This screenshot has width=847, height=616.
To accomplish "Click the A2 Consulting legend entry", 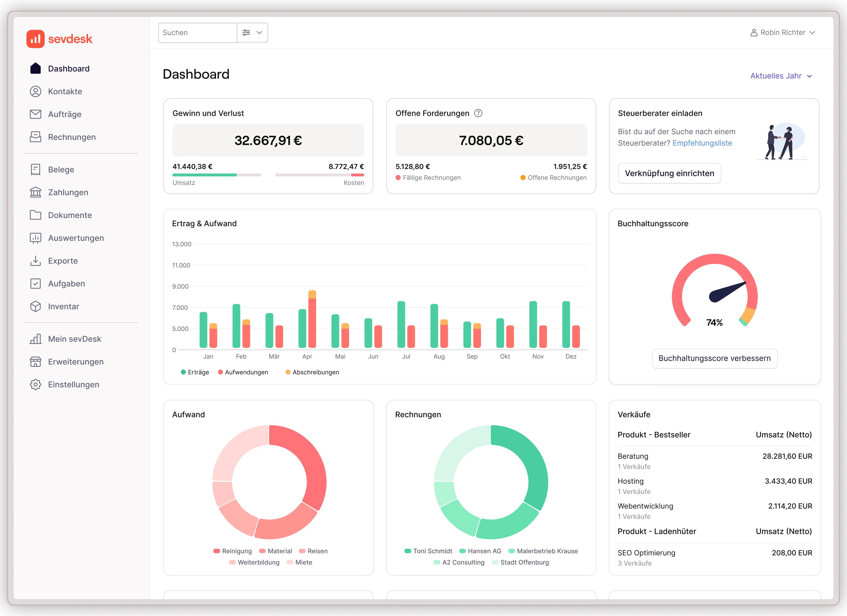I will point(459,562).
